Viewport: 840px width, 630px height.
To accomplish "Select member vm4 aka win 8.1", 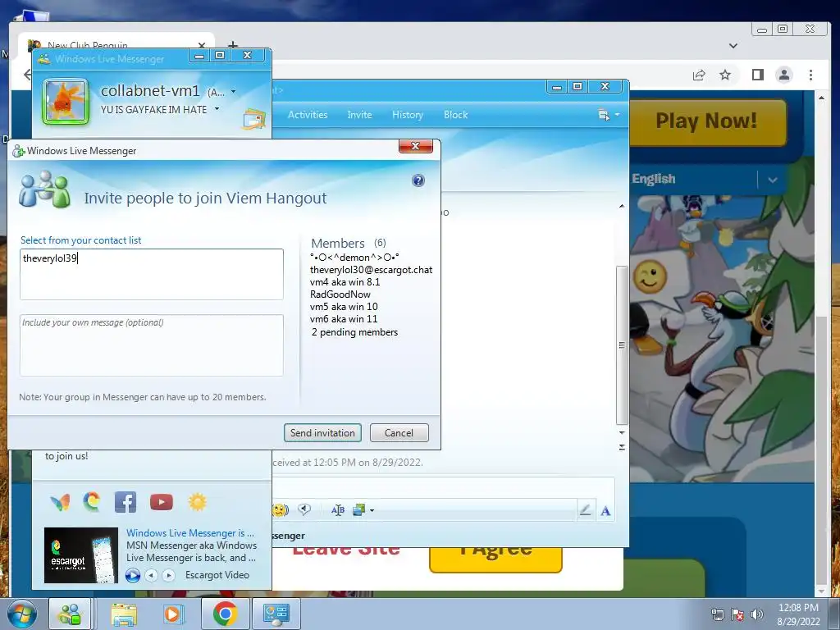I will (x=345, y=282).
